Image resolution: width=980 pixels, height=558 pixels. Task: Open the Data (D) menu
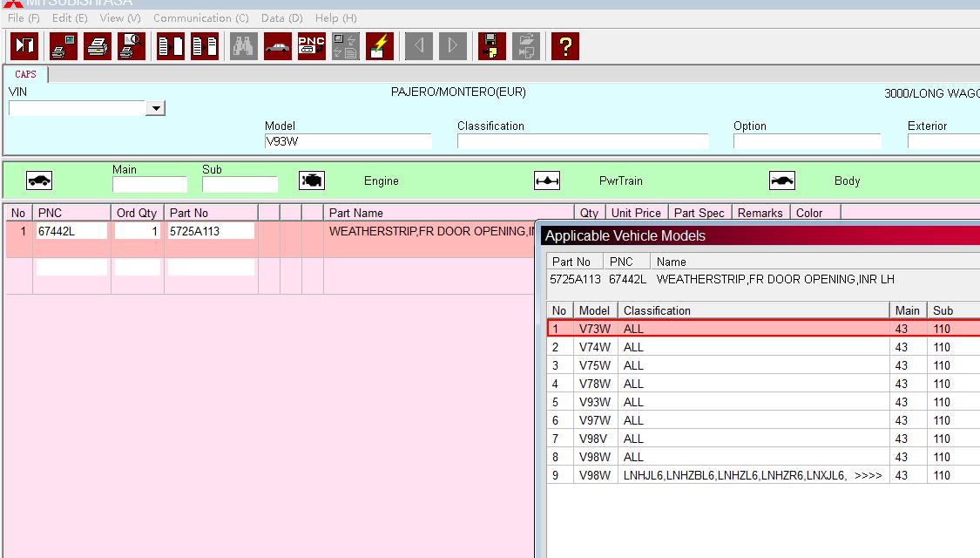(x=282, y=18)
